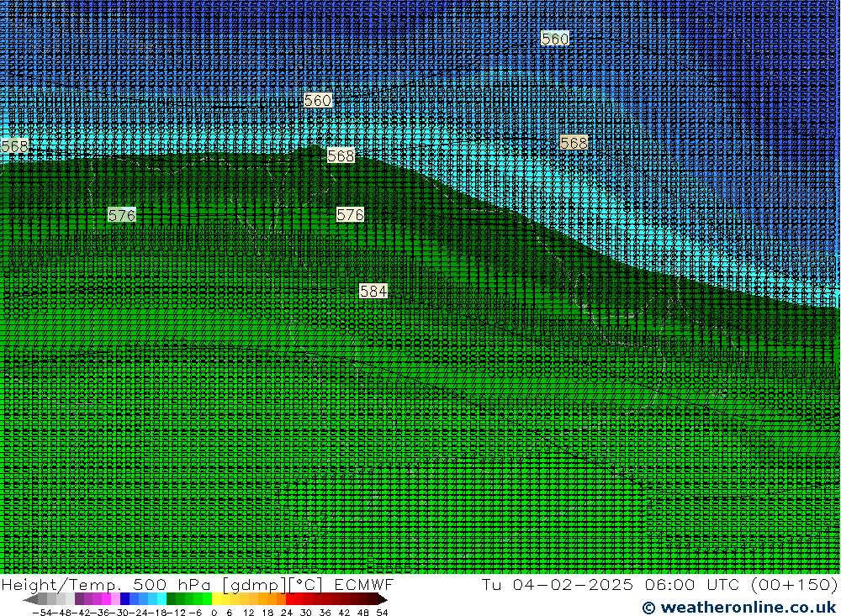Click the cyan legend swatch above -18
The width and height of the screenshot is (841, 616).
click(161, 599)
